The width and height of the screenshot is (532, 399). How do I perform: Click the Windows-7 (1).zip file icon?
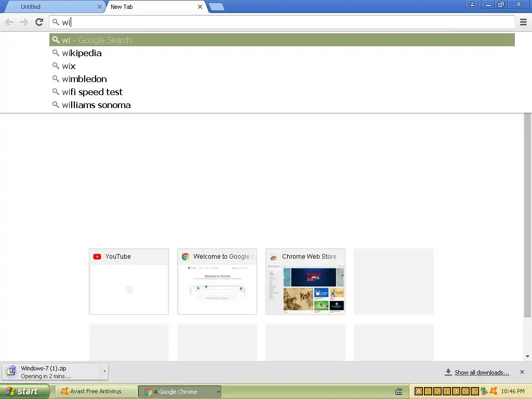tap(11, 371)
